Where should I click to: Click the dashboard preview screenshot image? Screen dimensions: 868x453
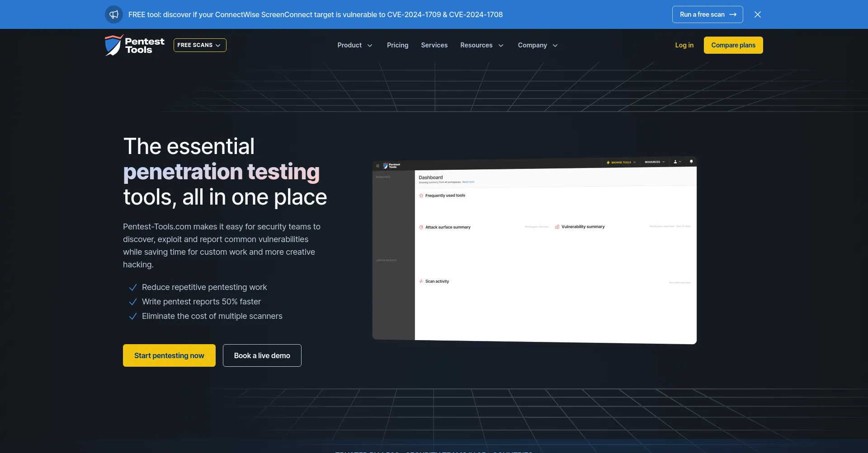click(534, 250)
